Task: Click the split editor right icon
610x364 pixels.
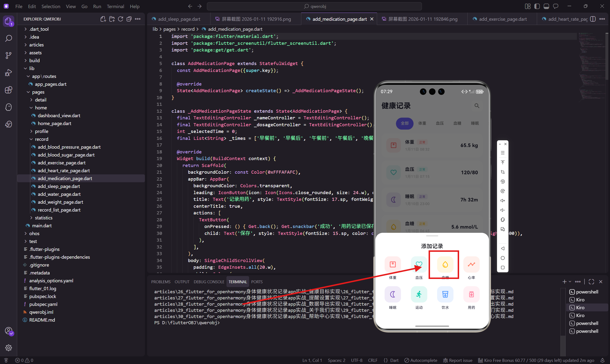Action: tap(593, 19)
